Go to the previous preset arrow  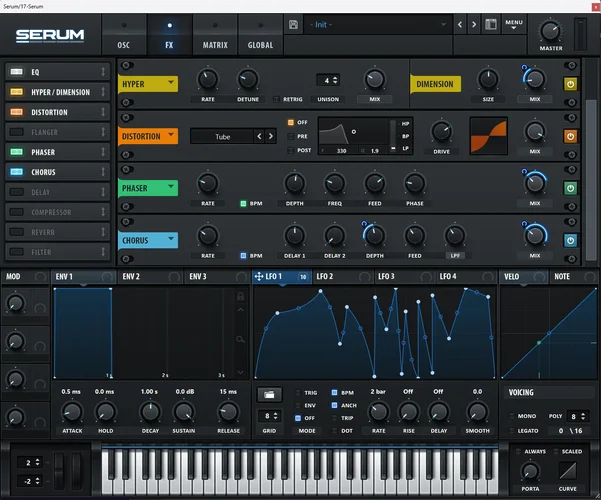point(459,24)
